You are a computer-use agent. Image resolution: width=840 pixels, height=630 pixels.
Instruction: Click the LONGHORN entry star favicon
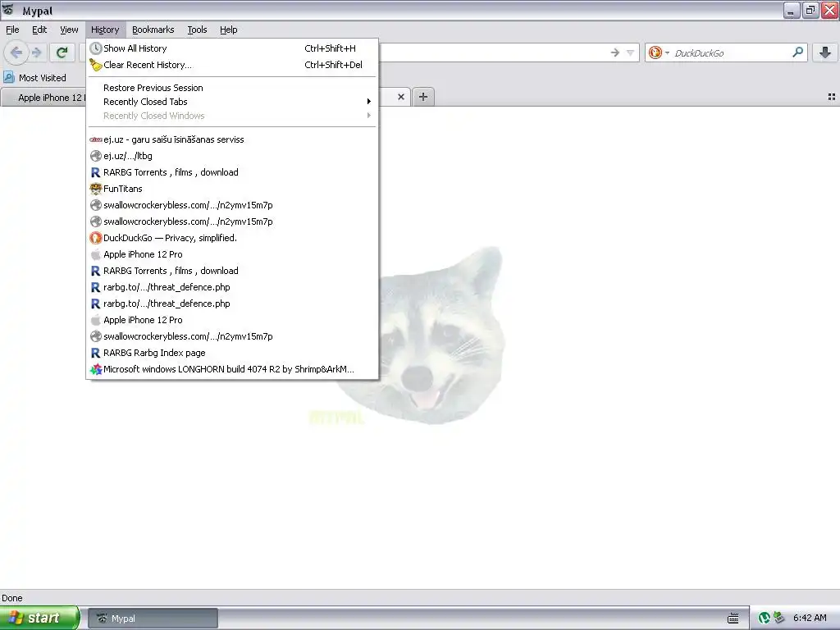(x=95, y=369)
